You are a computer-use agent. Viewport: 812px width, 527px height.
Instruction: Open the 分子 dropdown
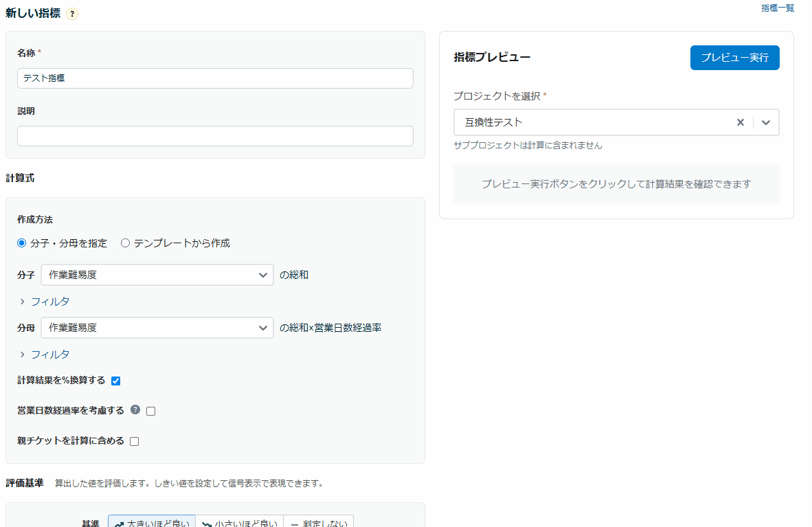pos(157,275)
